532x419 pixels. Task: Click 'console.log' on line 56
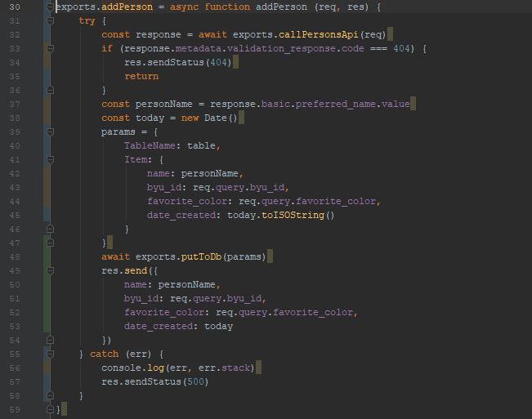tap(132, 368)
